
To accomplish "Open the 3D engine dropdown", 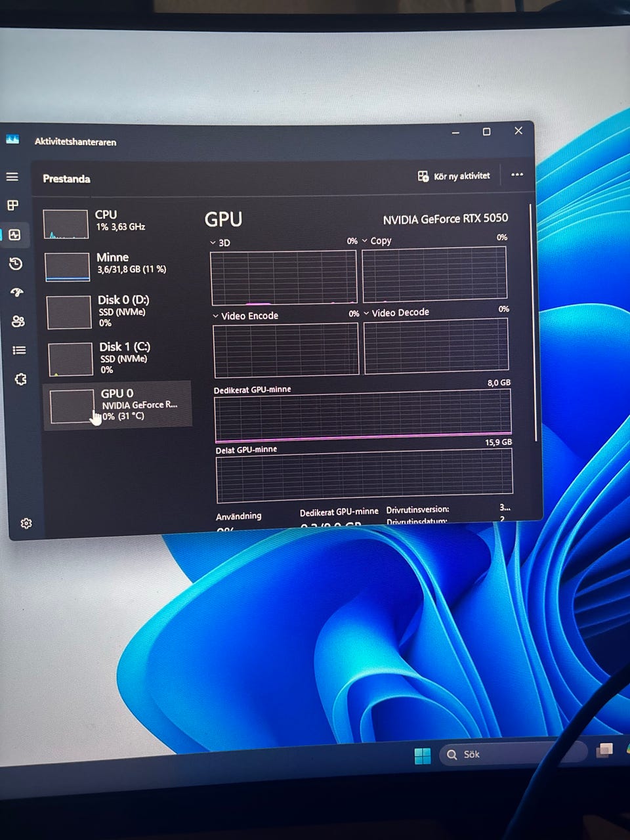I will click(220, 243).
